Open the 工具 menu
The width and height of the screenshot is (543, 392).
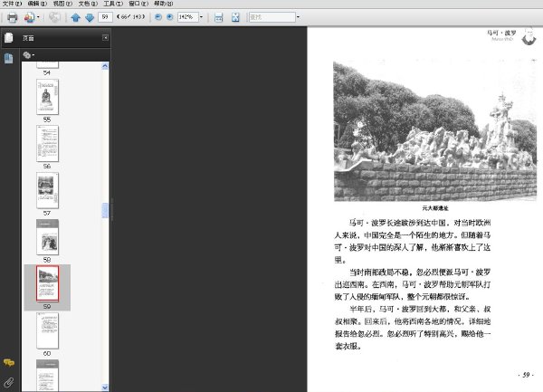coord(113,4)
